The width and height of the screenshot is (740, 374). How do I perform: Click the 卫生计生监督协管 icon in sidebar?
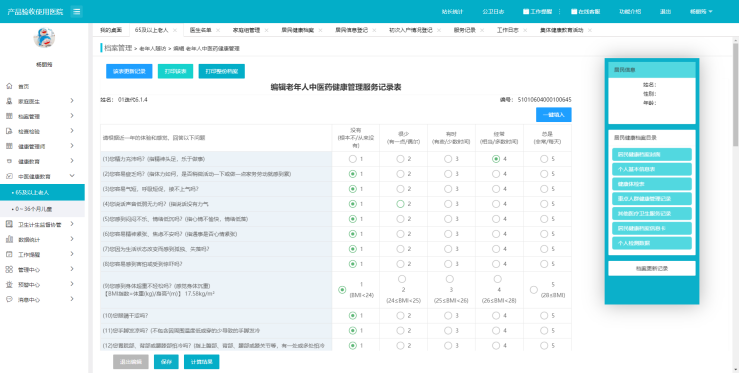pyautogui.click(x=9, y=224)
